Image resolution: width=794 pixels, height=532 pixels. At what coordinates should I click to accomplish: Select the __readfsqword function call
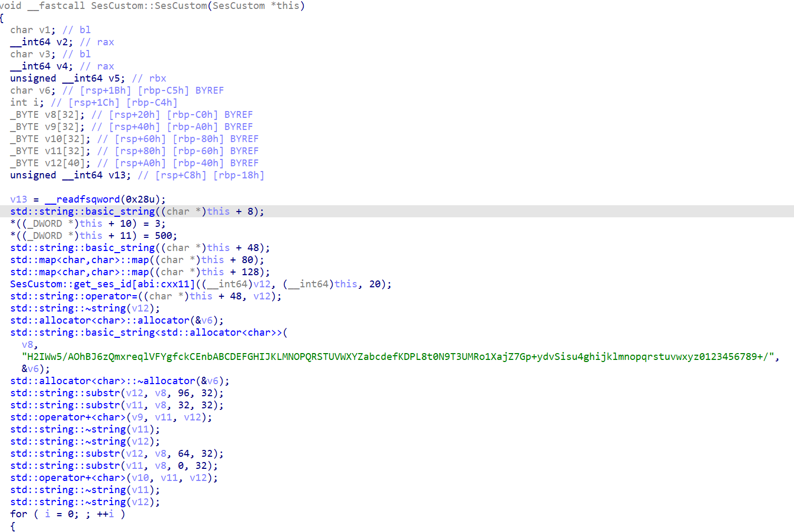[x=83, y=199]
